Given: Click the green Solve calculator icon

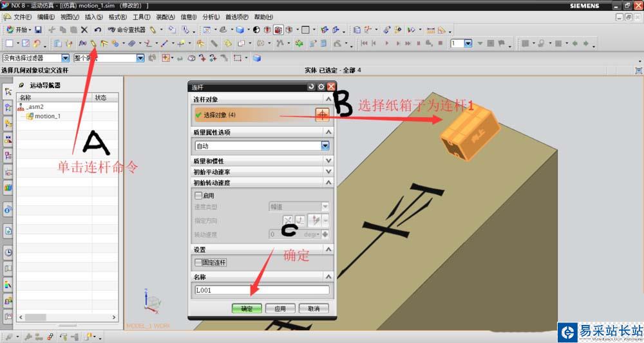Looking at the screenshot, I should 299,43.
